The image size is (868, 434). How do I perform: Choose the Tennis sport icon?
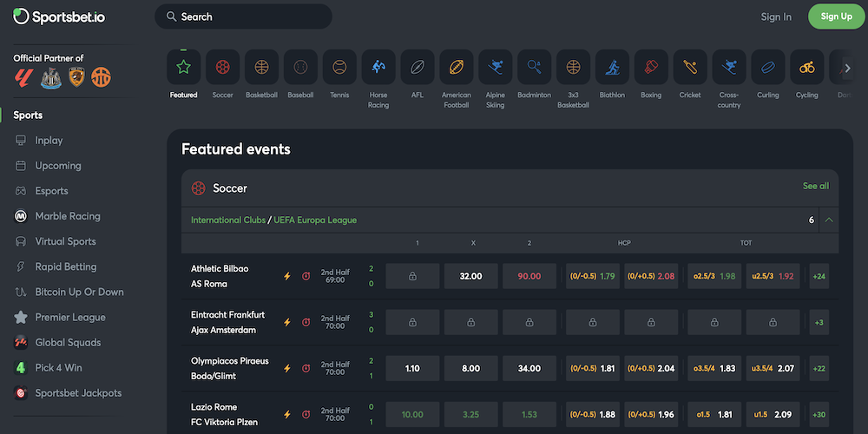tap(339, 67)
